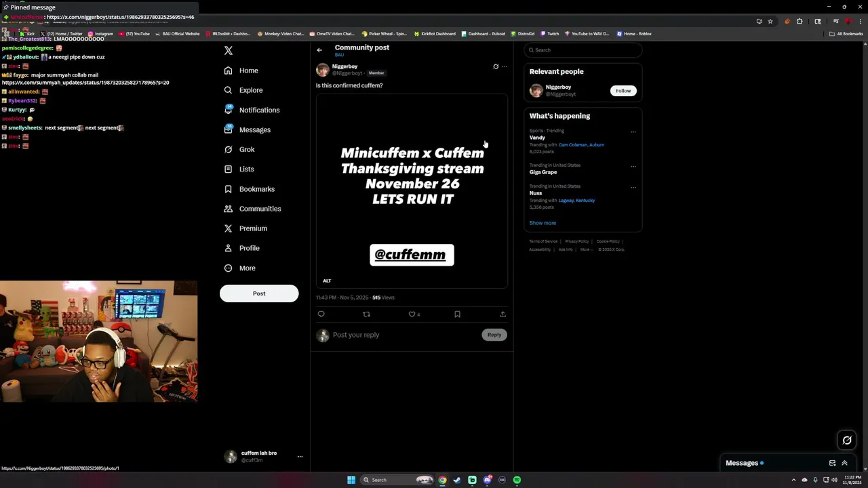Open the Nuss trending topic

(536, 193)
